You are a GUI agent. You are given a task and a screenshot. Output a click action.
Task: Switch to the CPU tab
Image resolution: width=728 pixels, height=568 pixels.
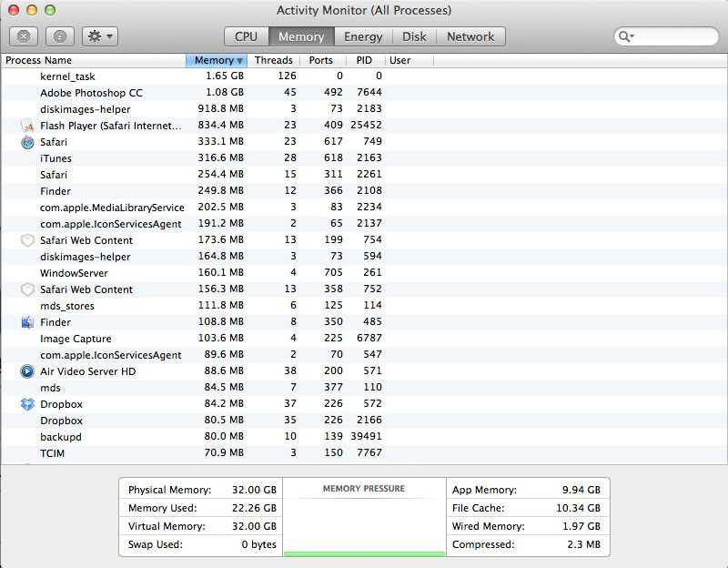246,36
